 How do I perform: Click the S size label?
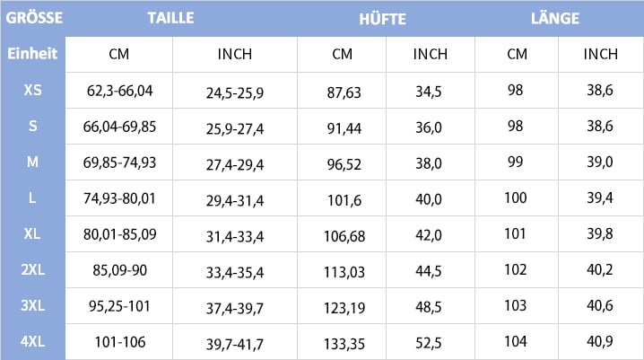(x=32, y=126)
